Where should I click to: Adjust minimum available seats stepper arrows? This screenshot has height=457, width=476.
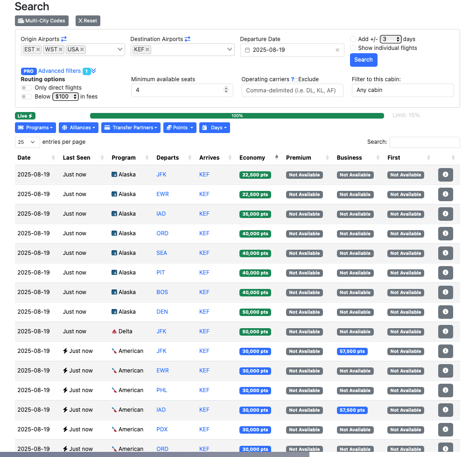(226, 90)
